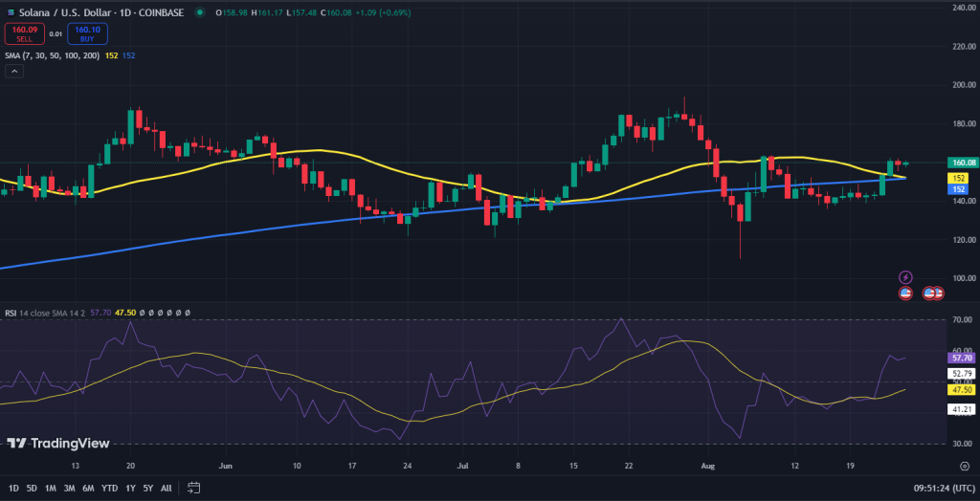The image size is (980, 501).
Task: Click the 0.01 spread value
Action: pos(56,33)
